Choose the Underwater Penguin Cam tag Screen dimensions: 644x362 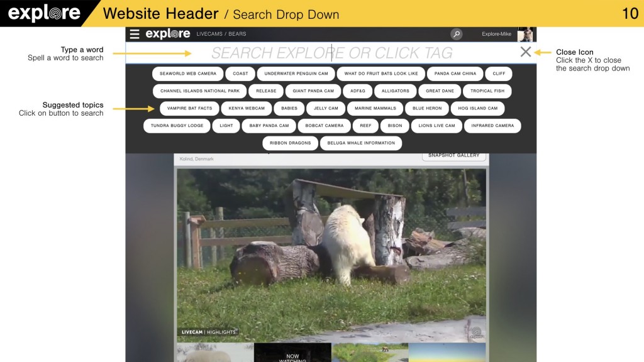tap(296, 74)
